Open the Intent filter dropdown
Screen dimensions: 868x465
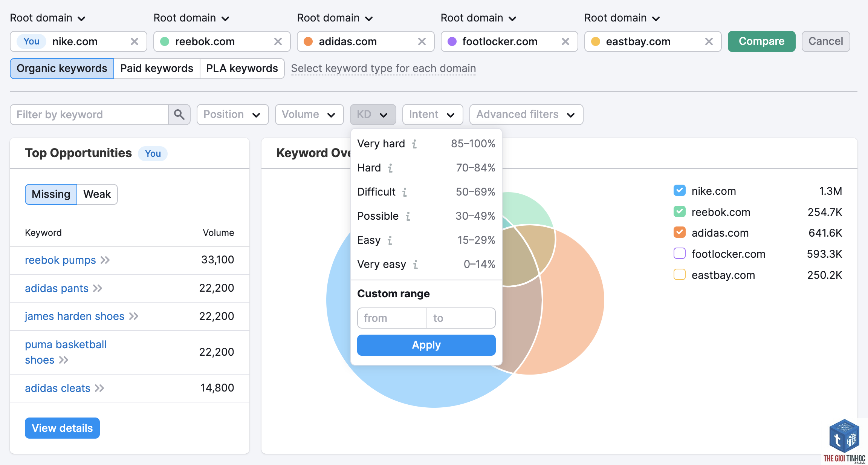[x=432, y=115]
